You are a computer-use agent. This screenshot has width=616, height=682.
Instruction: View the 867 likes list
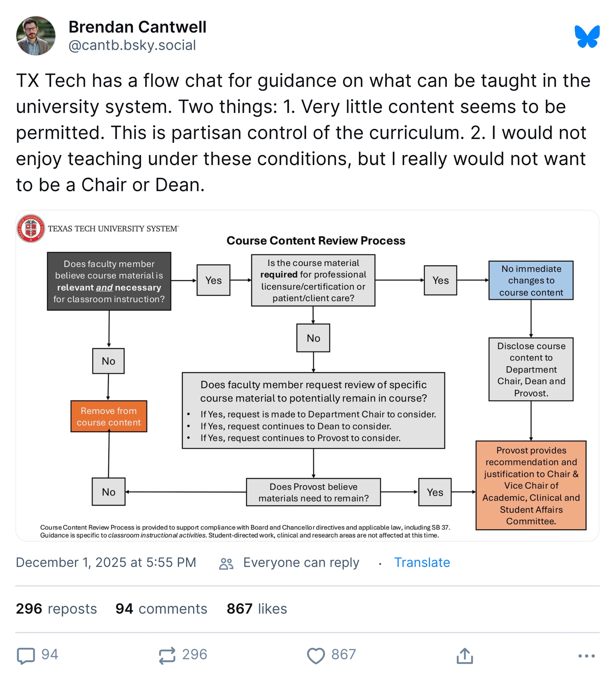[x=257, y=609]
